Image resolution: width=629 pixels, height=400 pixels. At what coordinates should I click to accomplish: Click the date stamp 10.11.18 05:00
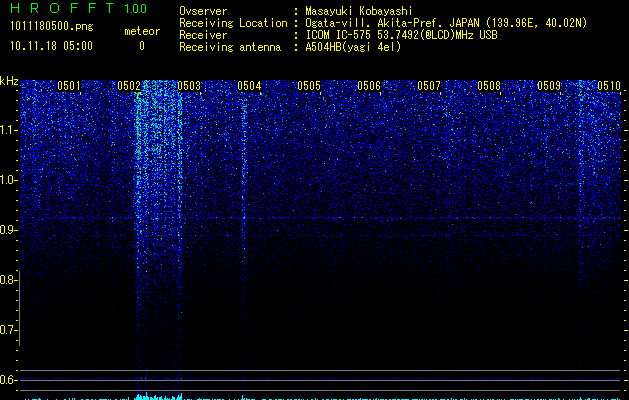51,46
